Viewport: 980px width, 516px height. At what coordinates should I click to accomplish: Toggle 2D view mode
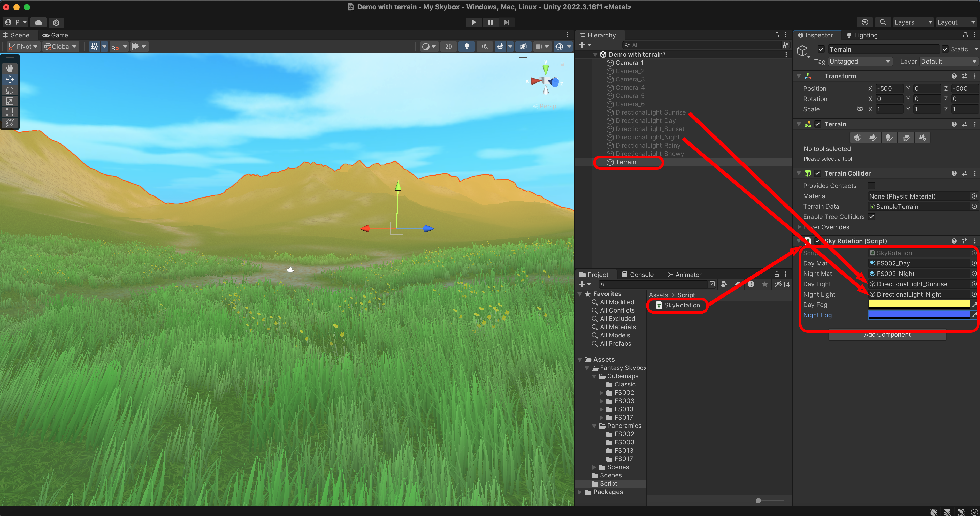pos(449,47)
